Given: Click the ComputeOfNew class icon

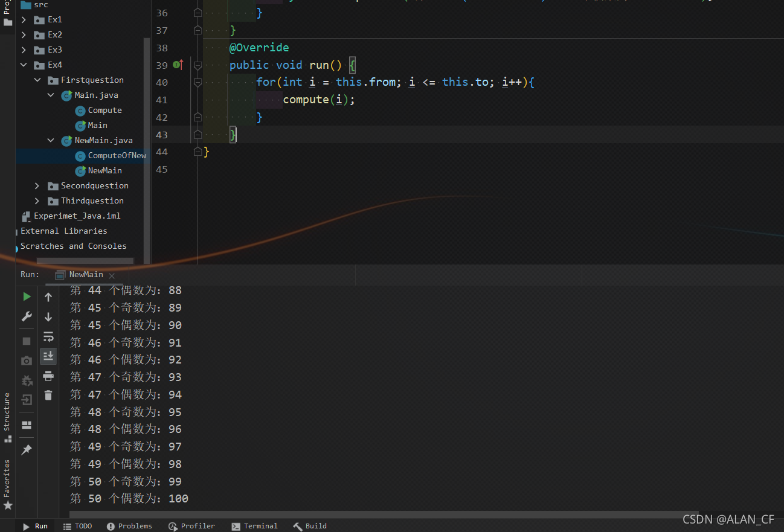Looking at the screenshot, I should point(80,156).
